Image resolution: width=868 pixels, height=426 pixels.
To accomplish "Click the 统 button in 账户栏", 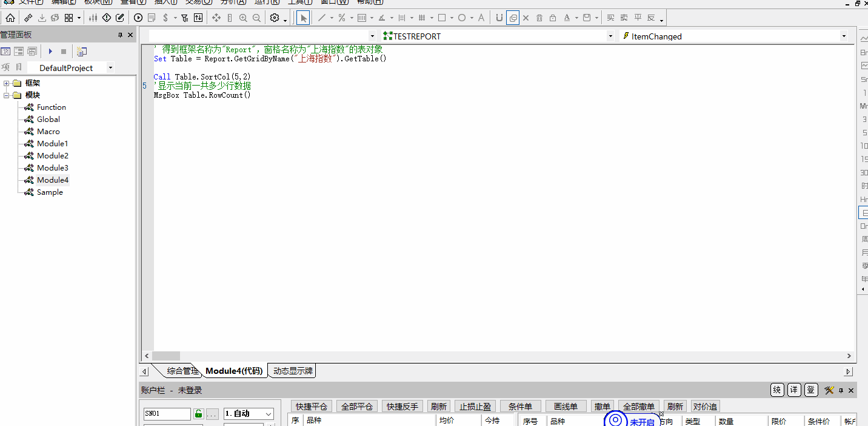I will [777, 390].
